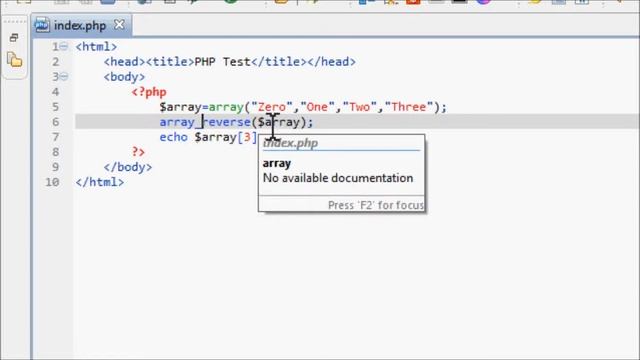The height and width of the screenshot is (360, 640).
Task: Click the PHP file icon on index.php tab
Action: click(x=42, y=26)
